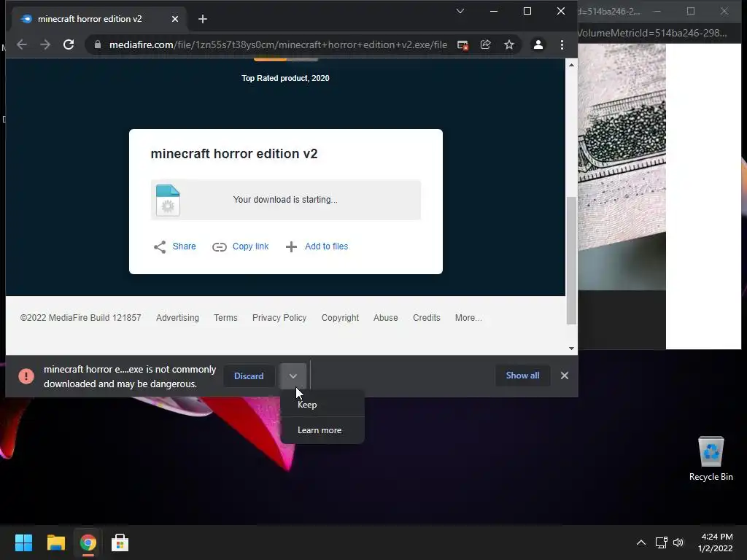This screenshot has width=747, height=560.
Task: Click ©2022 MediaFire Build 121857 text
Action: pos(80,318)
